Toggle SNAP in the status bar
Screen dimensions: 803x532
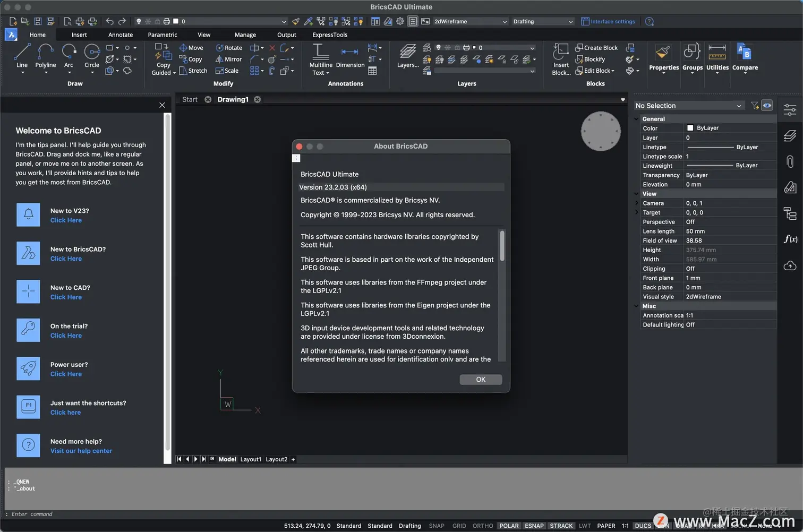[x=437, y=526]
